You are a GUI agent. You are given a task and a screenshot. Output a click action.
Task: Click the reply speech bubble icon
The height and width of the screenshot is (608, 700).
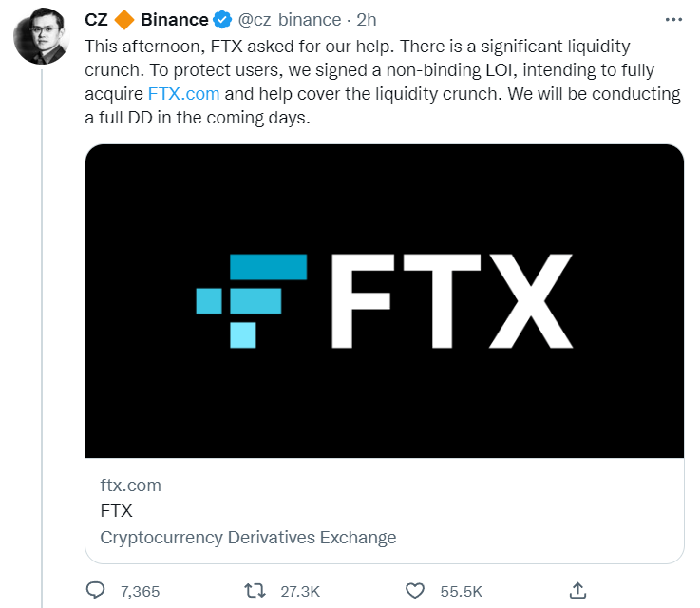click(95, 590)
